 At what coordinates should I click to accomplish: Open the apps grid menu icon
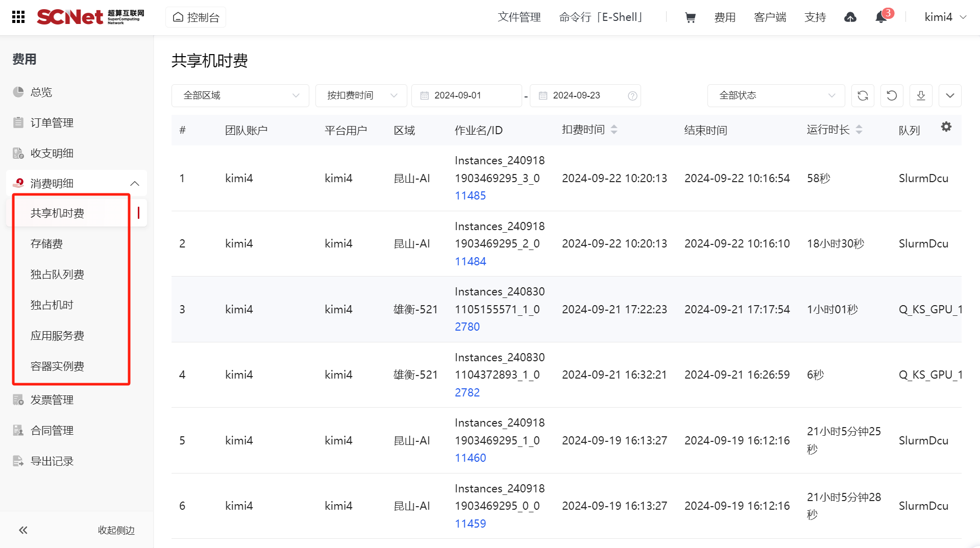pos(18,17)
